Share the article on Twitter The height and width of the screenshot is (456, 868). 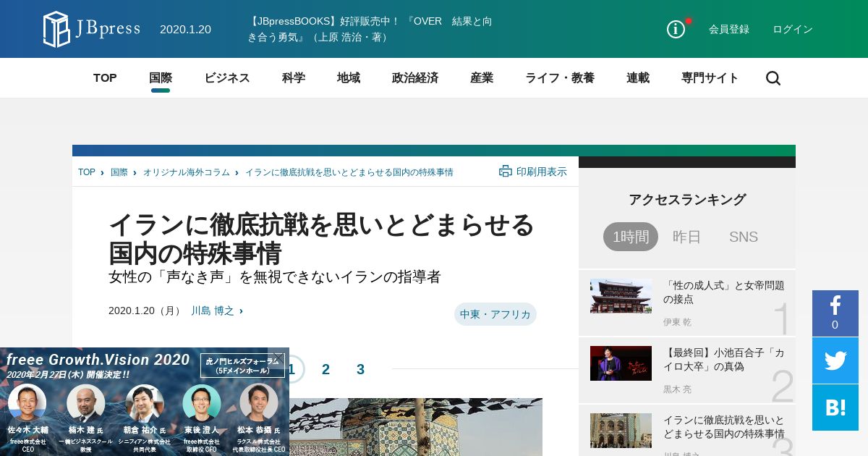pos(835,360)
